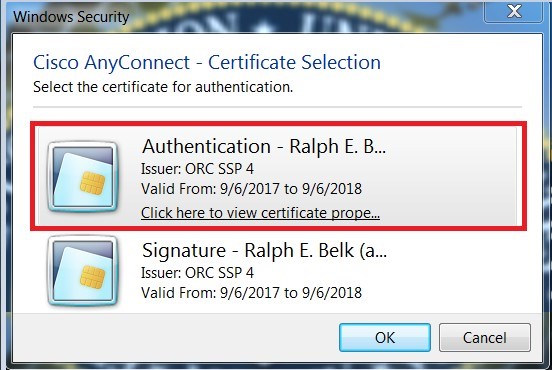Click the Signature certificate's Valid From dates
The width and height of the screenshot is (552, 370).
coord(251,293)
